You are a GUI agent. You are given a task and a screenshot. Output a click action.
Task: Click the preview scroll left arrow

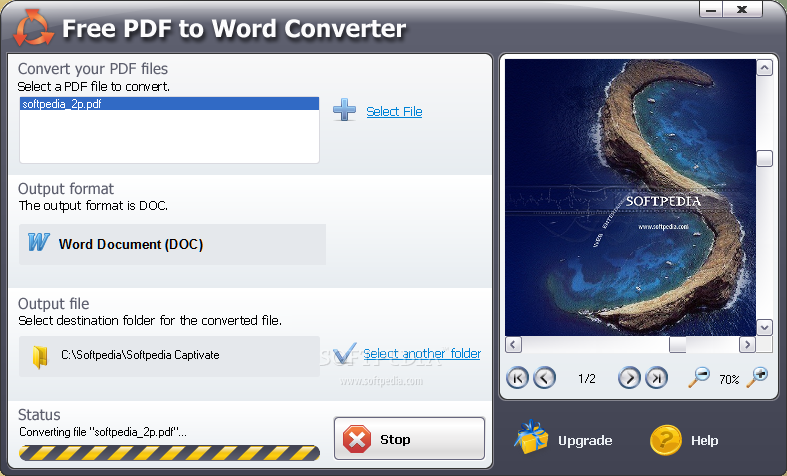tap(513, 344)
